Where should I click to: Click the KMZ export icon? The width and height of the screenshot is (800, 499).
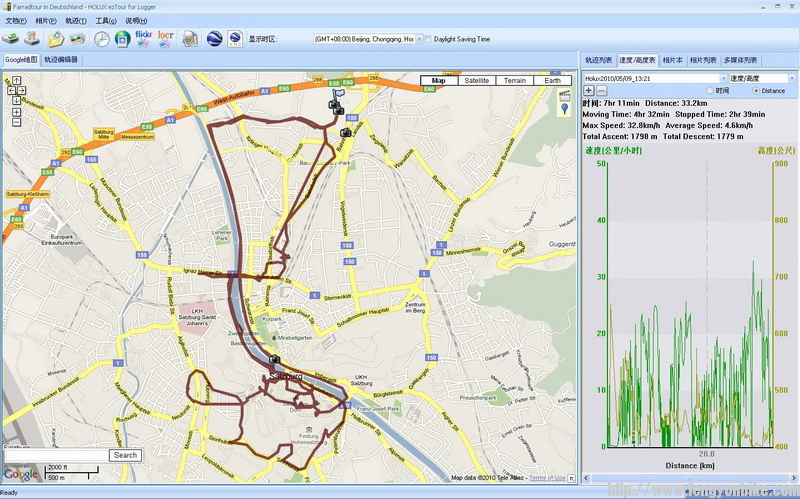235,39
